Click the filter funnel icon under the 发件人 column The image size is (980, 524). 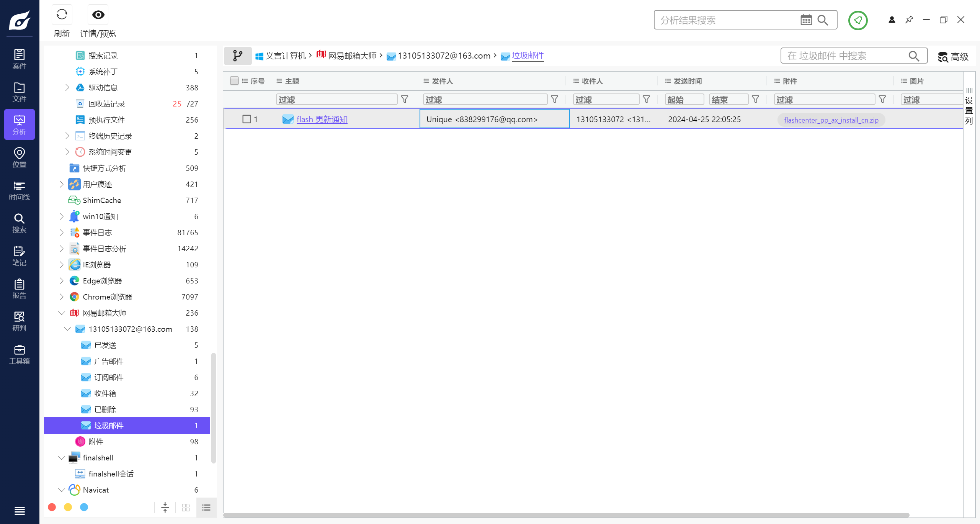[554, 100]
